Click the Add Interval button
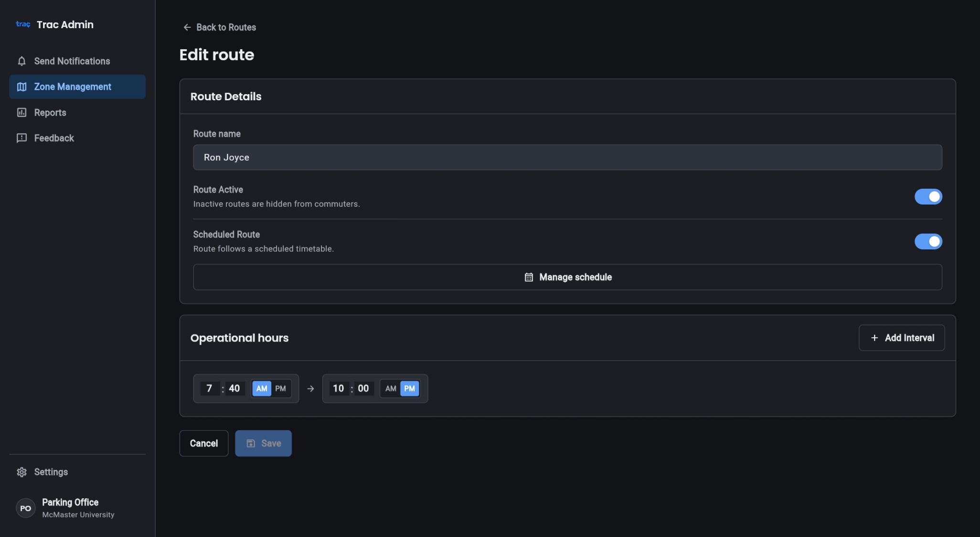This screenshot has width=980, height=537. click(x=902, y=338)
